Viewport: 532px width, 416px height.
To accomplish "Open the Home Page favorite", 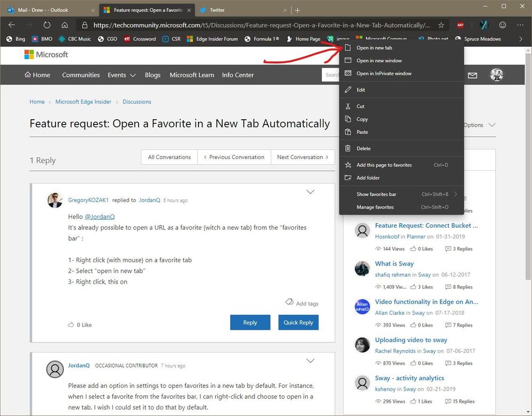I will click(x=304, y=39).
